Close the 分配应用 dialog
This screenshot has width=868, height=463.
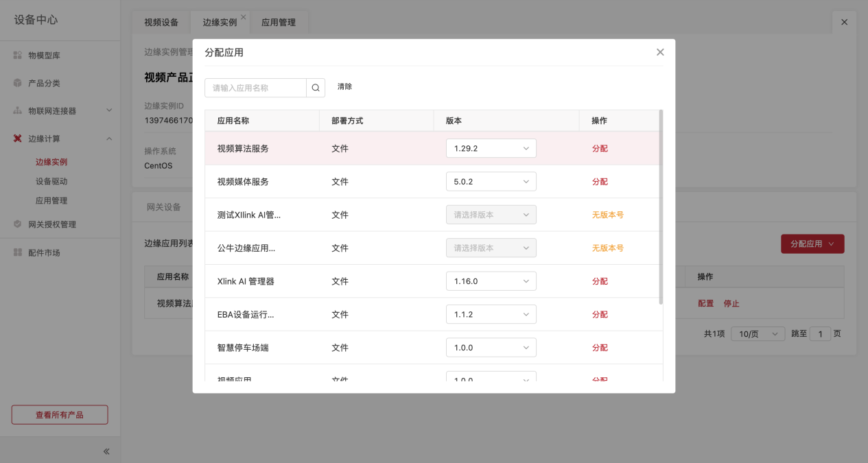660,52
